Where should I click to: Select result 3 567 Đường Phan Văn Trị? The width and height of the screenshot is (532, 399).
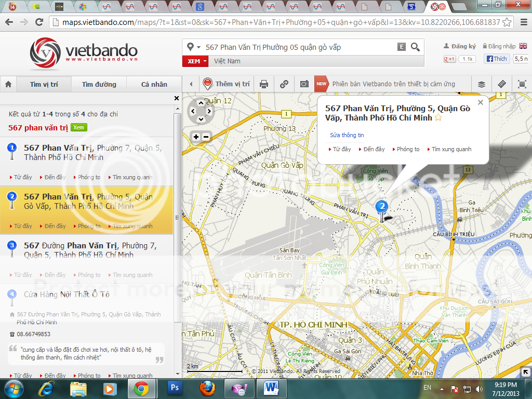pos(87,259)
